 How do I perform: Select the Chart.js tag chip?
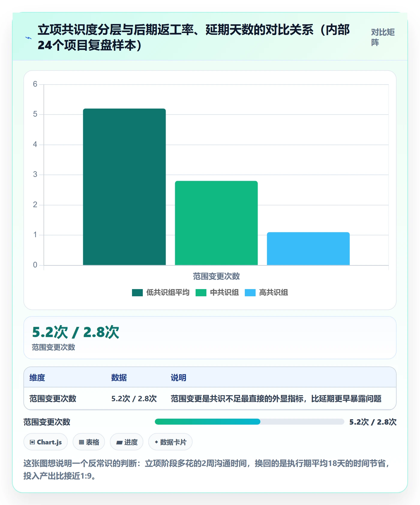click(x=46, y=442)
